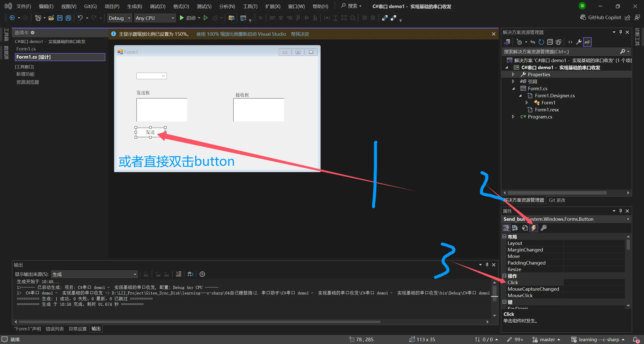Screen dimensions: 644x344
Task: Click Bring to Front layout icon in toolbar
Action: (385, 18)
